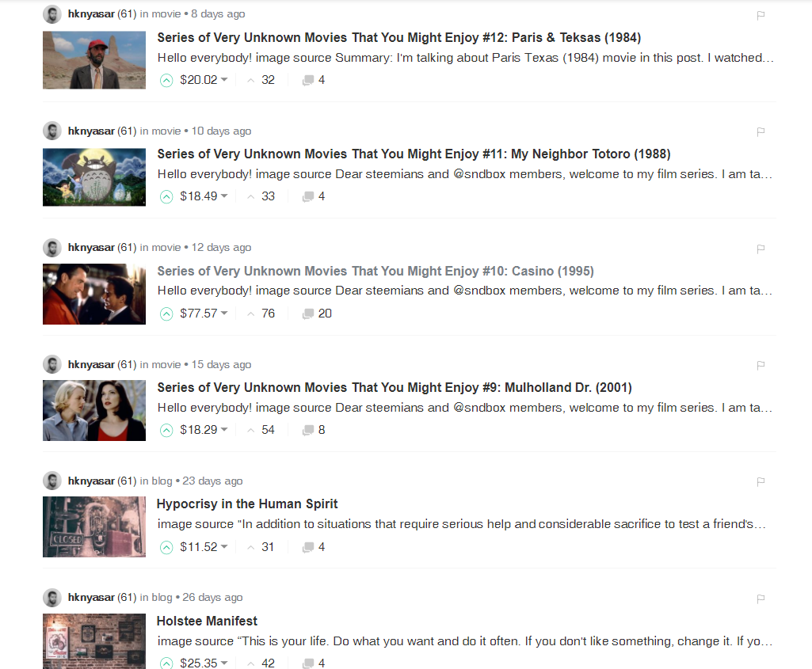Click hknyasar name on the 8 days ago post
The width and height of the screenshot is (812, 669).
(x=91, y=14)
